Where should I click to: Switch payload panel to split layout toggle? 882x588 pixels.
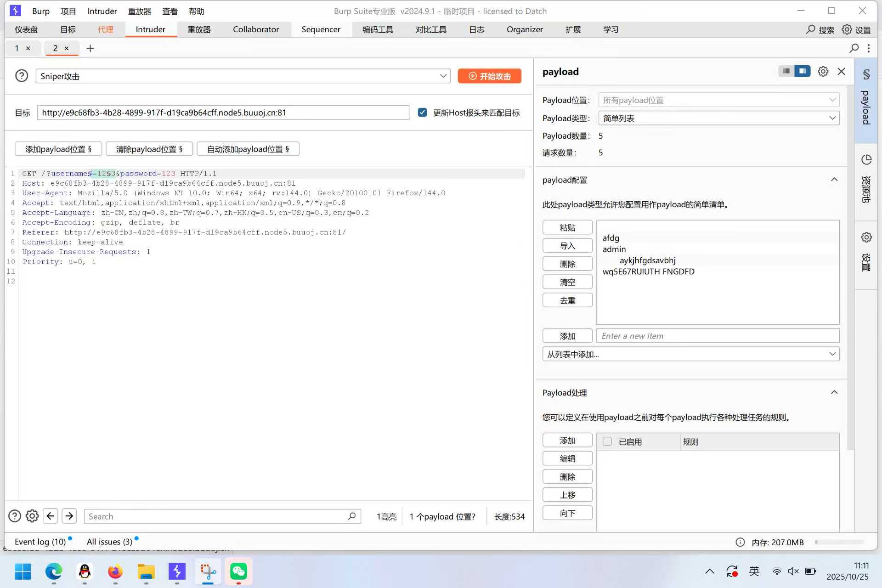pyautogui.click(x=802, y=71)
